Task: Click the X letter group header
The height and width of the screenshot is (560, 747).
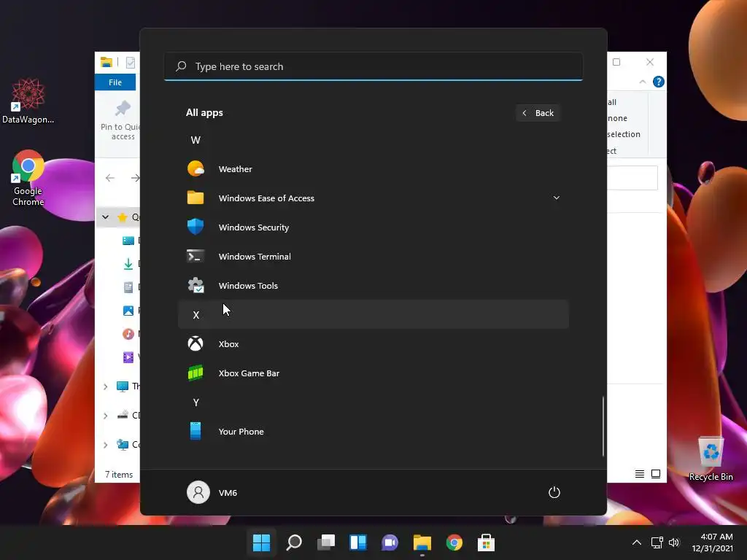Action: pos(373,315)
